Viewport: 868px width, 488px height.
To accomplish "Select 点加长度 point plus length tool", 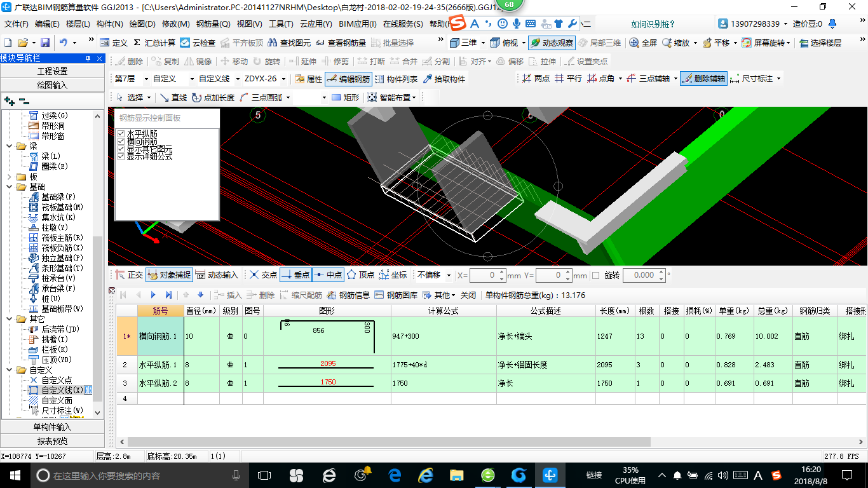I will tap(213, 97).
